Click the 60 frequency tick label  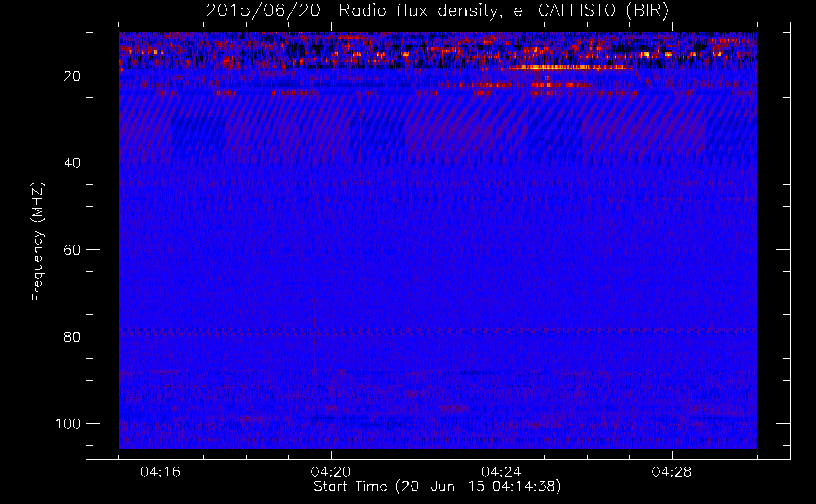coord(72,250)
